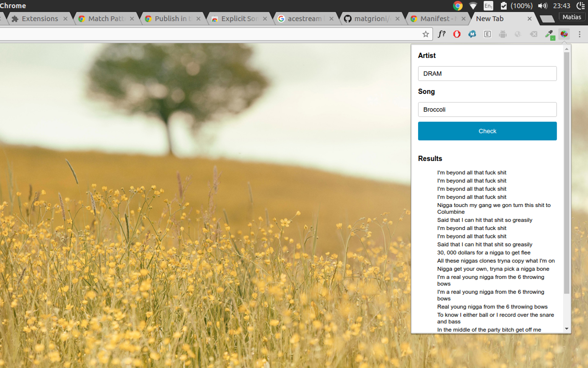Open the Wi-Fi network indicator
Viewport: 588px width, 368px height.
coord(473,6)
